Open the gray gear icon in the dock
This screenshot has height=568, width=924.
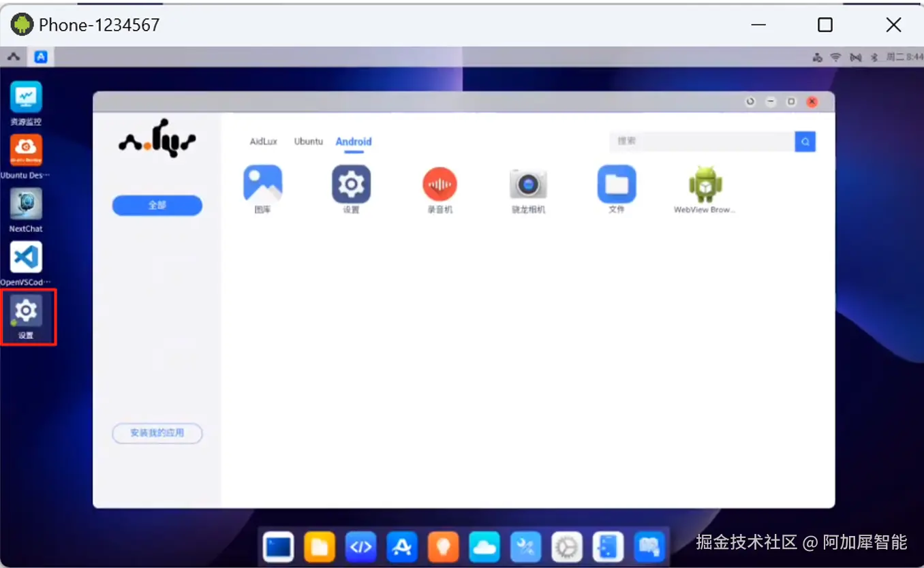[567, 546]
